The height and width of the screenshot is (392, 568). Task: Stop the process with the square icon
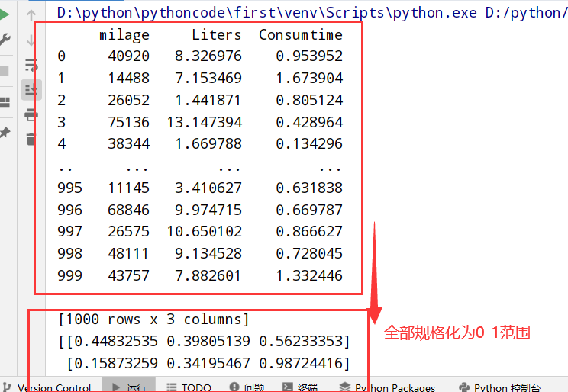click(x=4, y=71)
